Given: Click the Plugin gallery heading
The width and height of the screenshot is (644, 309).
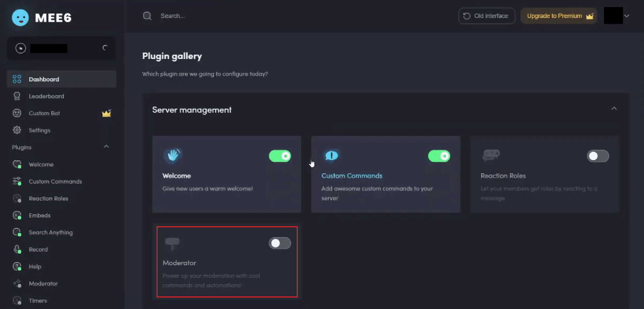Looking at the screenshot, I should click(x=172, y=56).
